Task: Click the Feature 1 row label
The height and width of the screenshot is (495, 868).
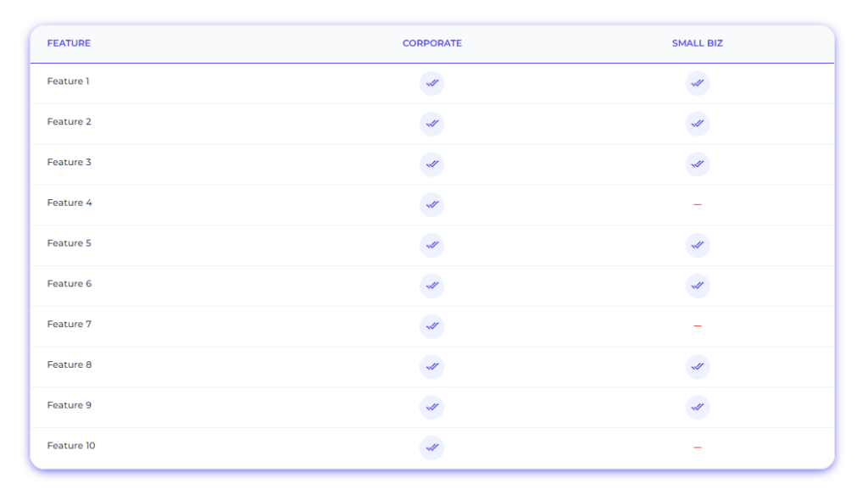Action: pyautogui.click(x=68, y=81)
